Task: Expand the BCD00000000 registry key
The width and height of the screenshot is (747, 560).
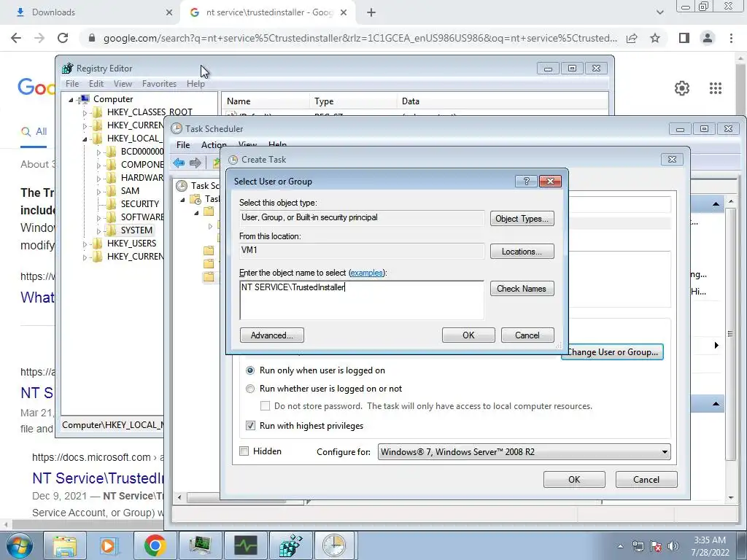Action: (x=98, y=152)
